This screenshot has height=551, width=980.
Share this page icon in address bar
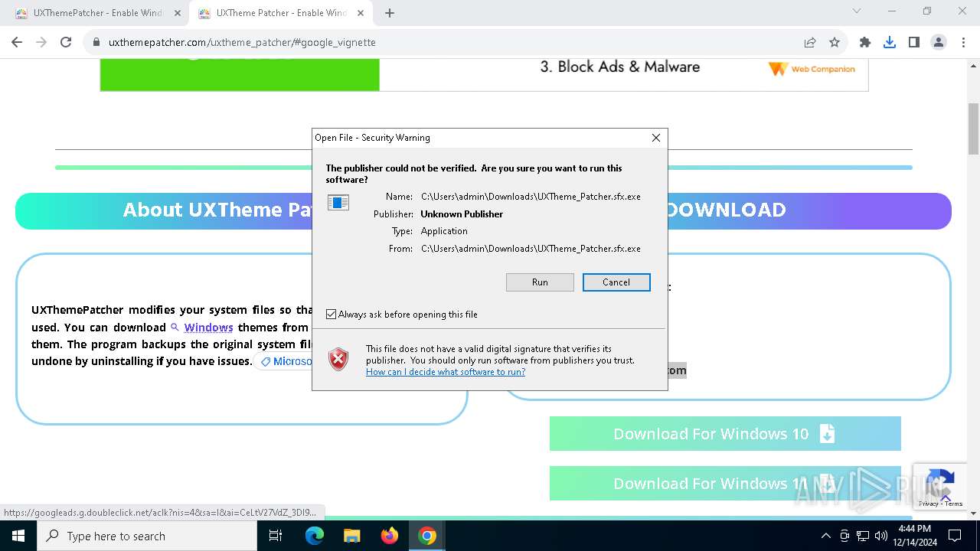pos(810,42)
